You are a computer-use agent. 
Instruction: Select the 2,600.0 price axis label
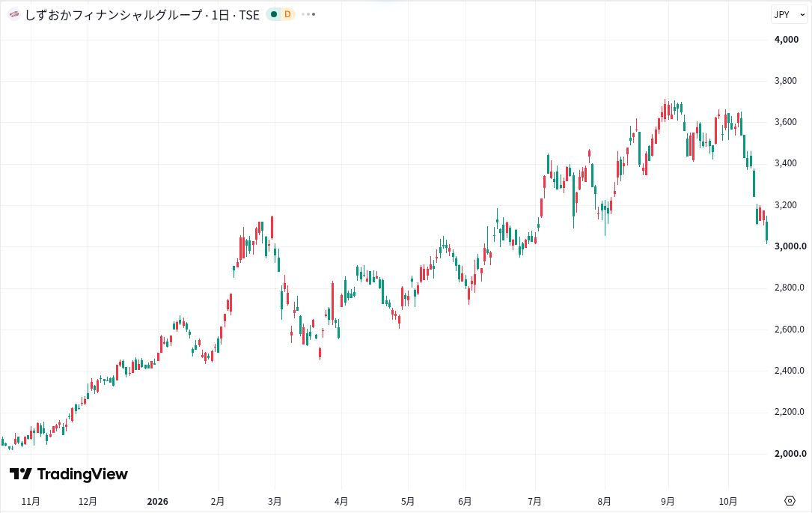[x=790, y=329]
